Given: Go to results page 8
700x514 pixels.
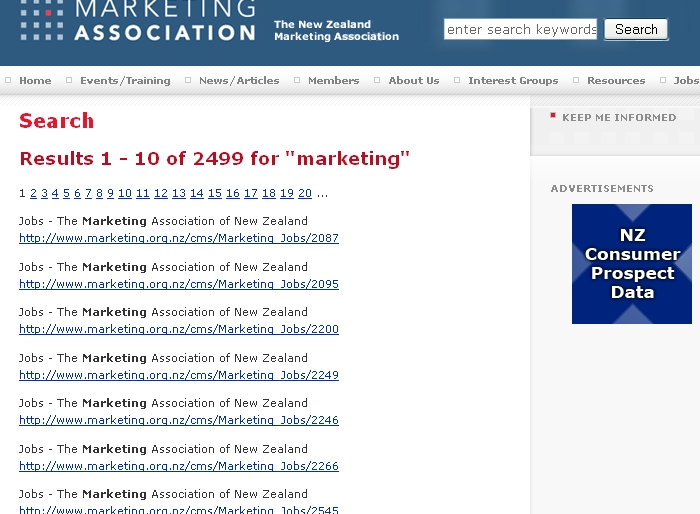Looking at the screenshot, I should tap(99, 193).
